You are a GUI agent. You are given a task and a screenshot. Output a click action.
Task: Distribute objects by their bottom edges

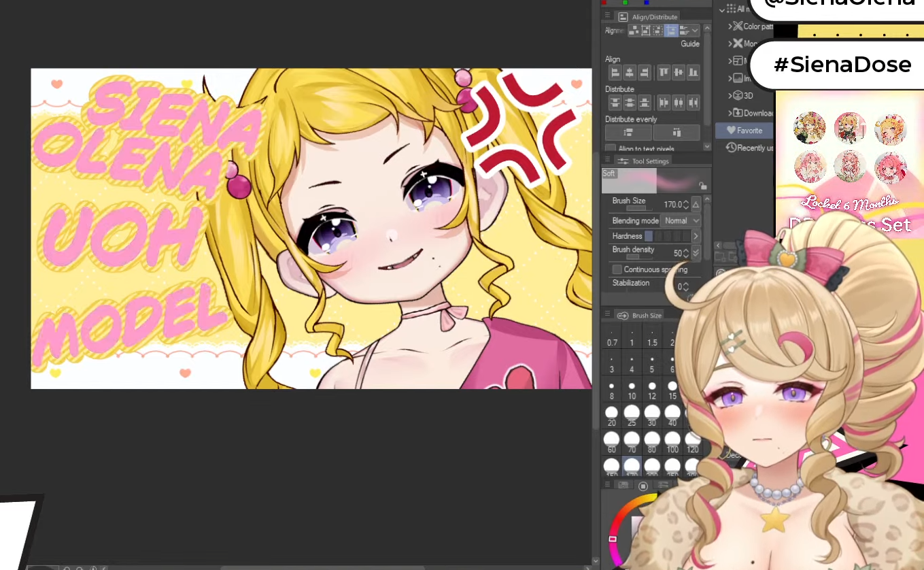pos(645,103)
